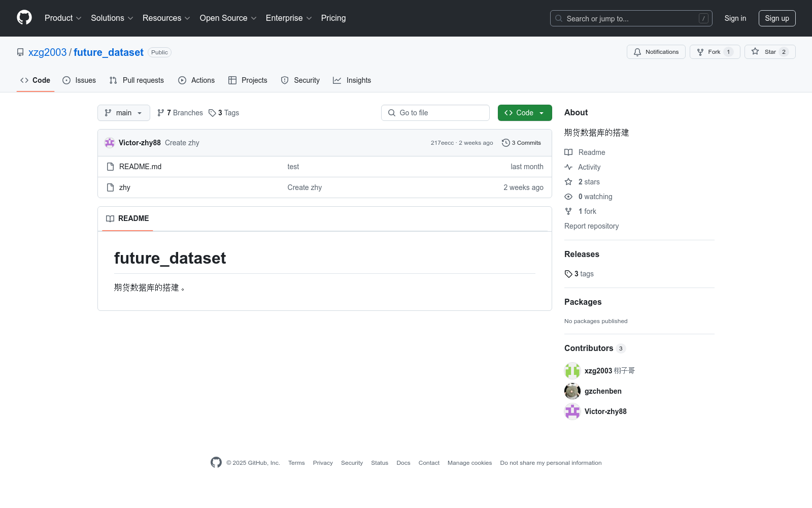Fork the repository
Screen dimensions: 812x508
pos(715,52)
